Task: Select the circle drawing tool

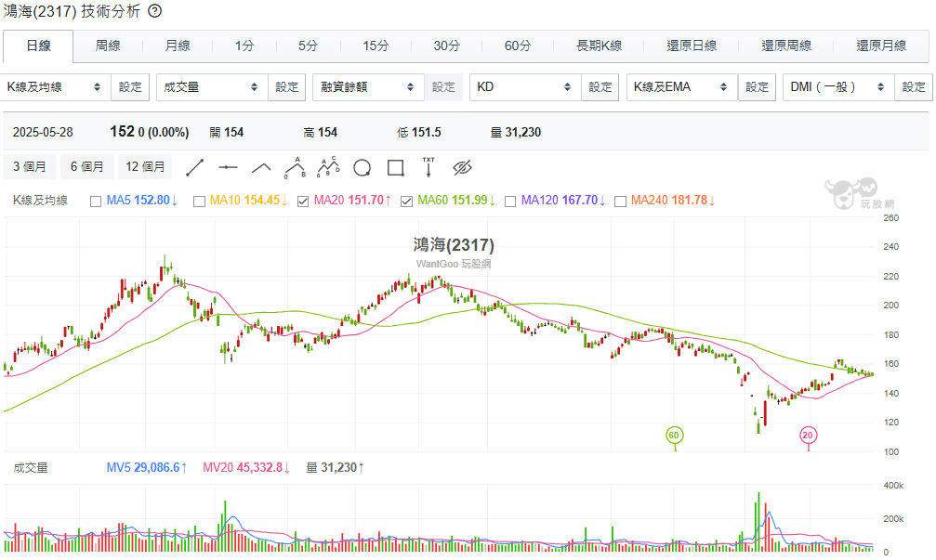Action: 363,167
